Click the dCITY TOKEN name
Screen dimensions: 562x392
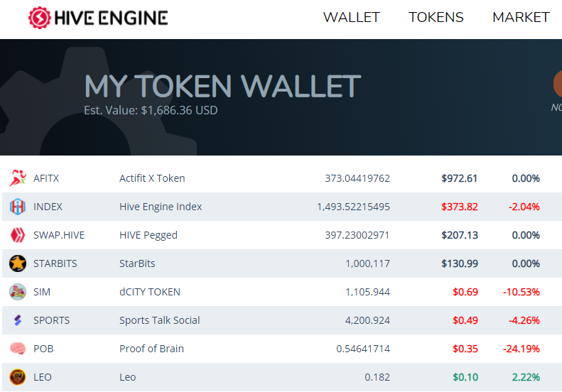150,292
